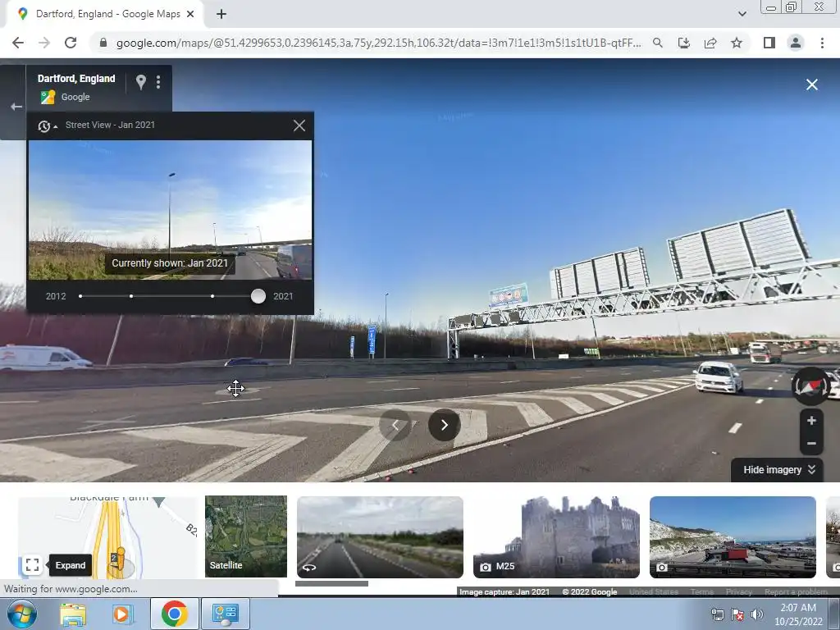Toggle the browser side panel
Image resolution: width=840 pixels, height=630 pixels.
769,43
